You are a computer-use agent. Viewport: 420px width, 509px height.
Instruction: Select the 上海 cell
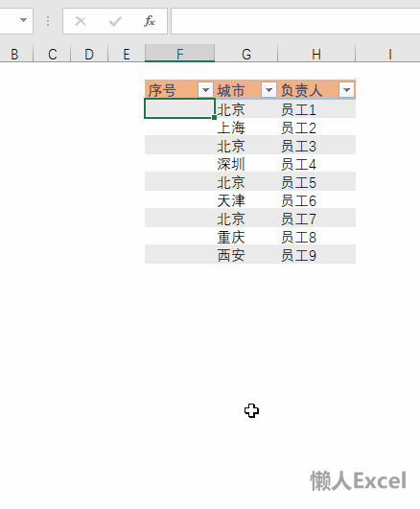(246, 127)
